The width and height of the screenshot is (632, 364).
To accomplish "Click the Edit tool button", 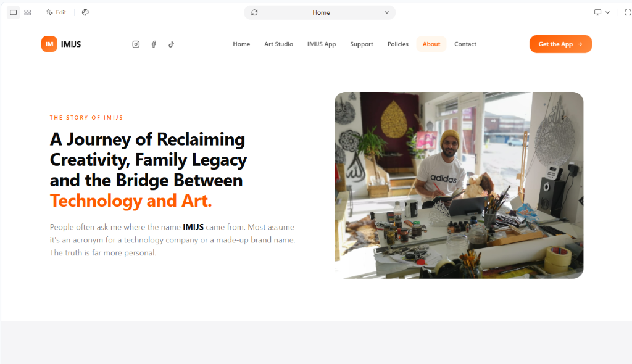I will click(x=56, y=12).
